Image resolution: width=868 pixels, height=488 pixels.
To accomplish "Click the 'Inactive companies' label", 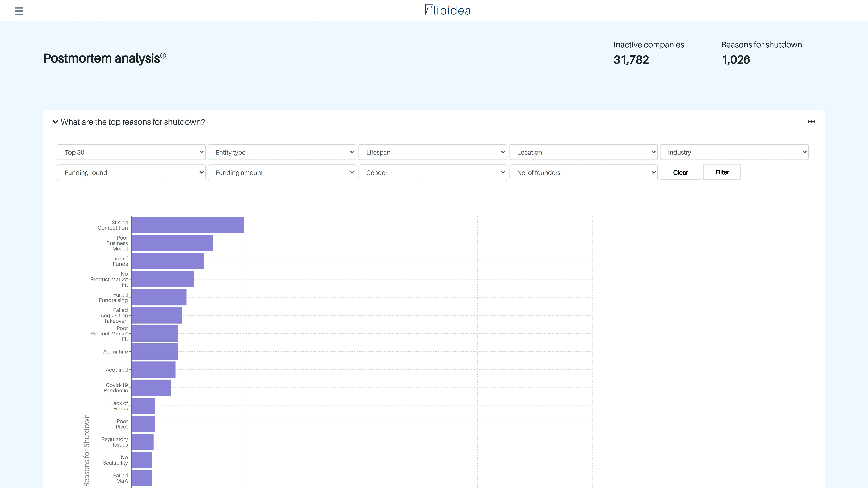I will coord(649,45).
